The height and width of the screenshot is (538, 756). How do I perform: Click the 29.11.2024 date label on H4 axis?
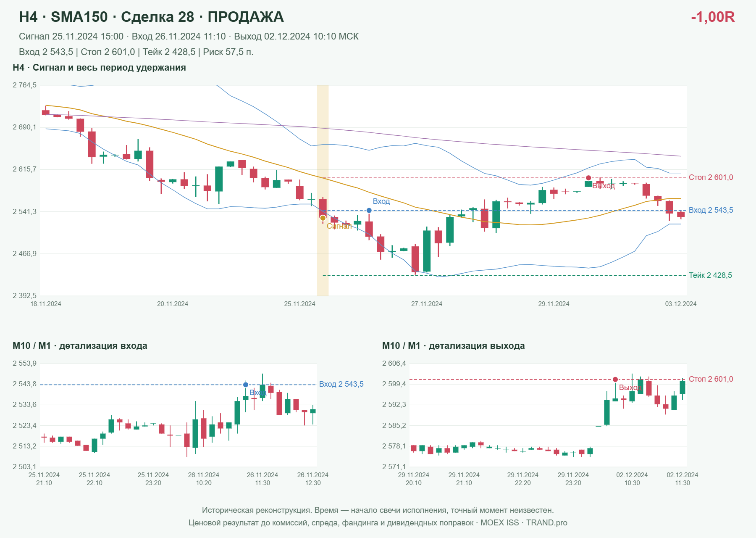pos(554,304)
